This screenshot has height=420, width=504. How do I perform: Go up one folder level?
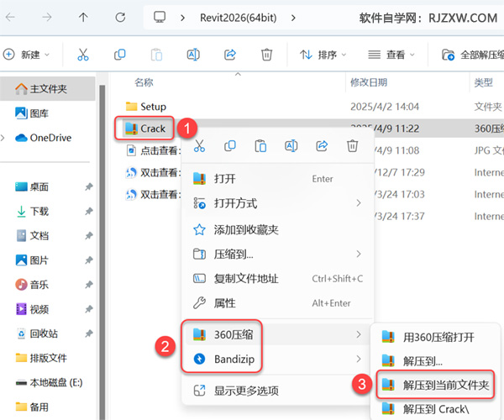83,18
